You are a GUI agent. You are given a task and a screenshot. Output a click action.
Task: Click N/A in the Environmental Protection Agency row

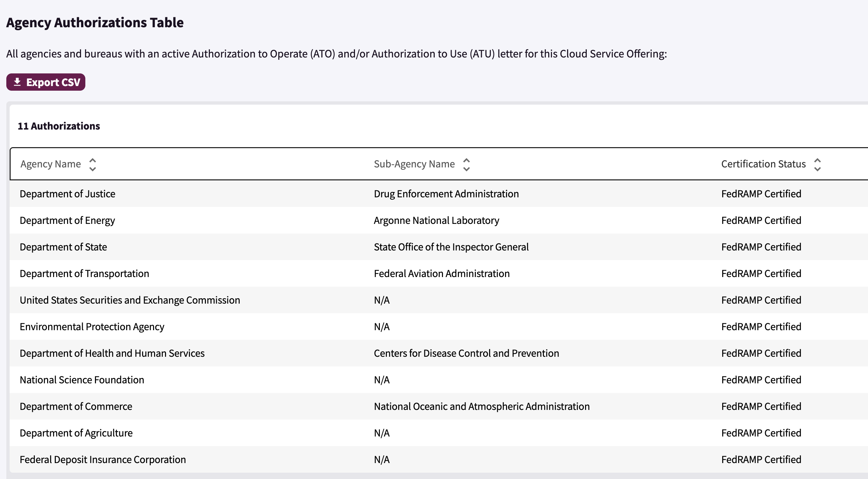pos(382,327)
